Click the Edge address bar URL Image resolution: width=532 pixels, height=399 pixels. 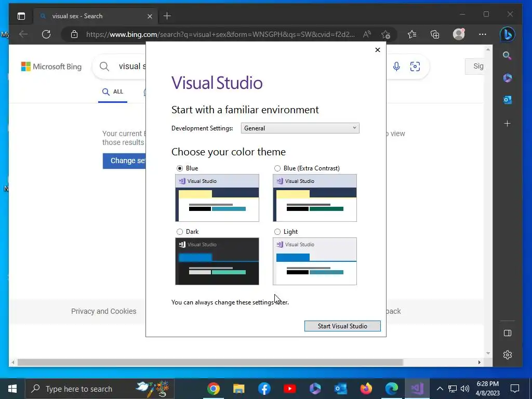coord(220,34)
